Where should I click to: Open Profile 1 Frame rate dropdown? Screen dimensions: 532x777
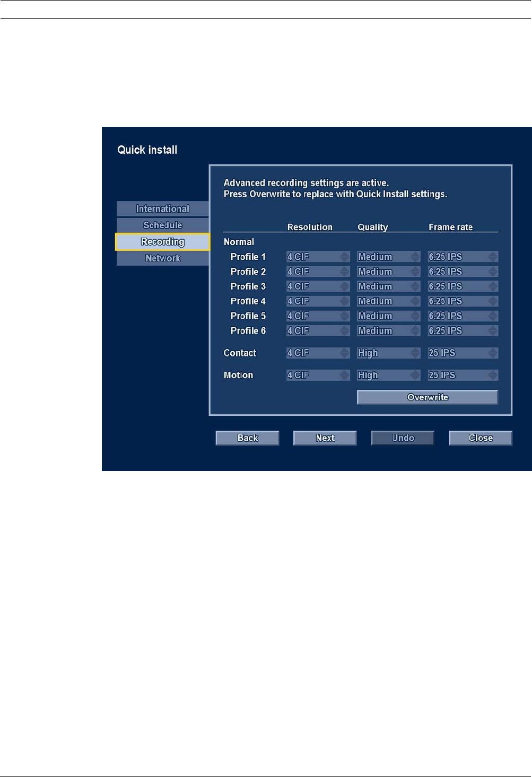(463, 257)
